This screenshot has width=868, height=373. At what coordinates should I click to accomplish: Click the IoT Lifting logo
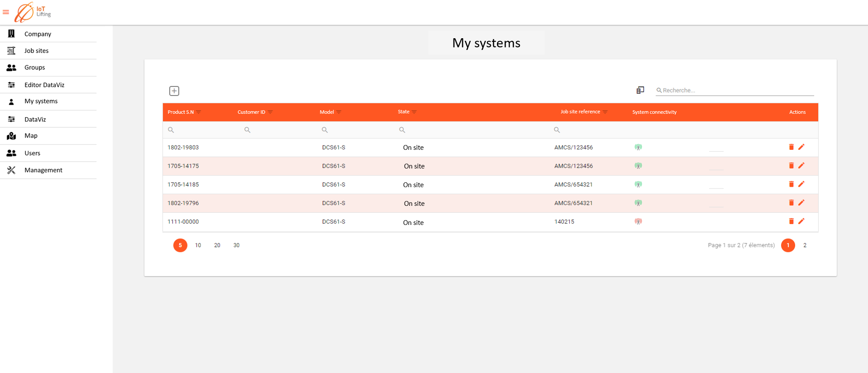pos(33,12)
